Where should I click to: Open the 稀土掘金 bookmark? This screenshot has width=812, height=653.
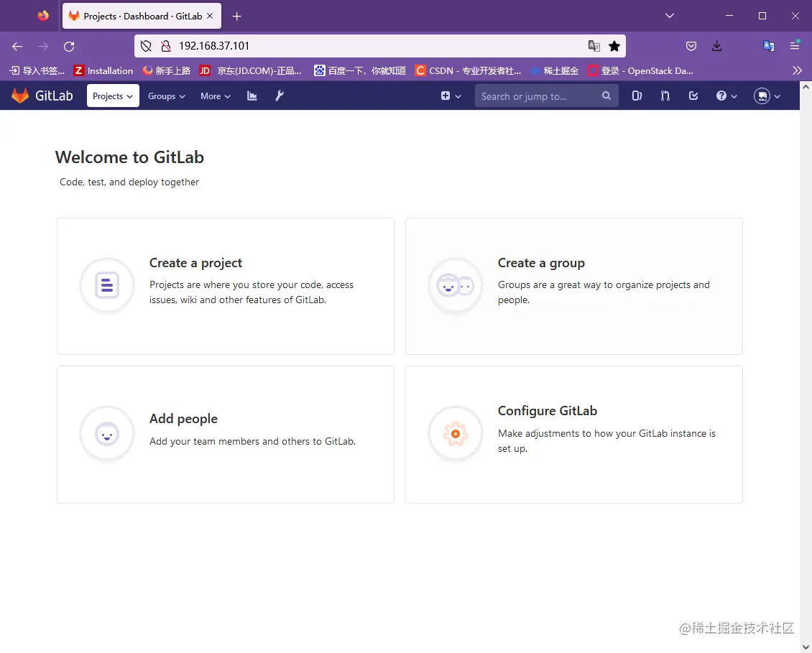click(x=555, y=70)
